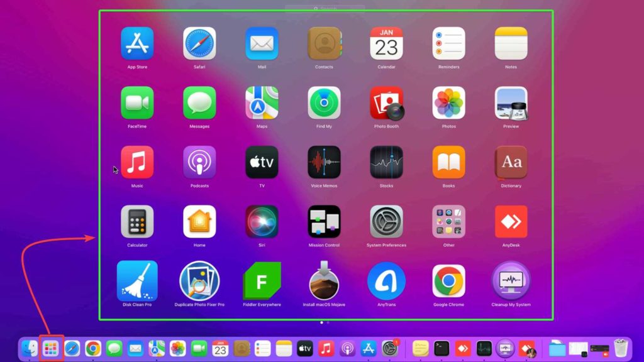Open Safari from the Dock
This screenshot has height=362, width=644.
72,349
